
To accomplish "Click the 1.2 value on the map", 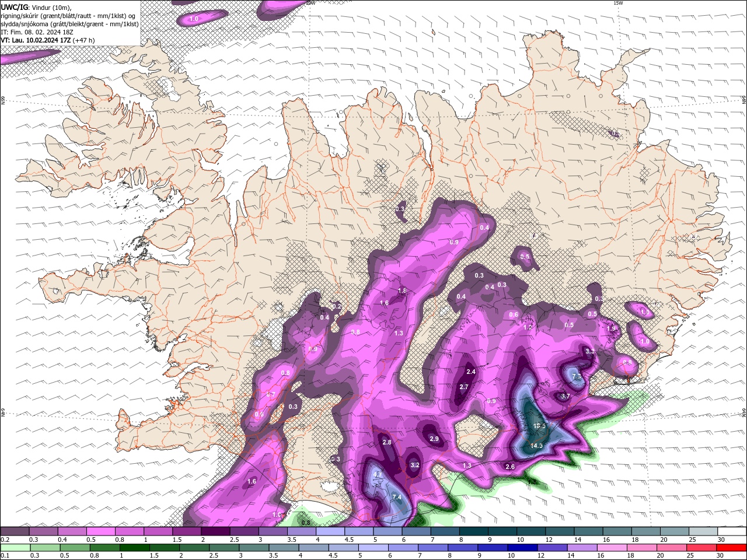I will 528,328.
